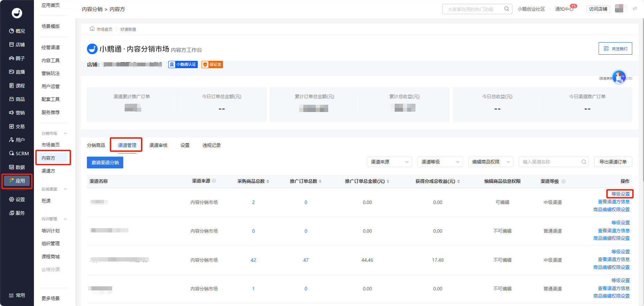Open 设置 settings in left sidebar
The width and height of the screenshot is (644, 306).
click(17, 200)
